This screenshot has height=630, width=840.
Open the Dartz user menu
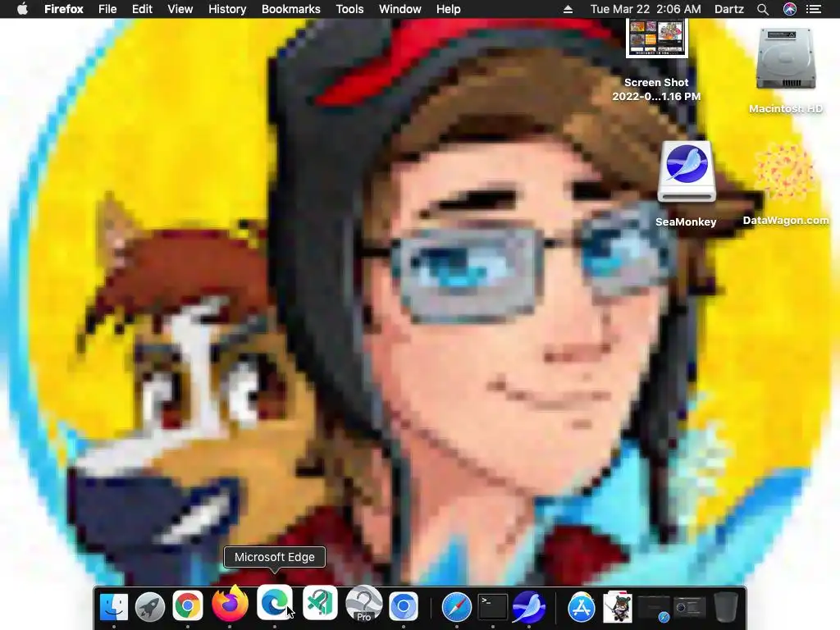click(729, 9)
